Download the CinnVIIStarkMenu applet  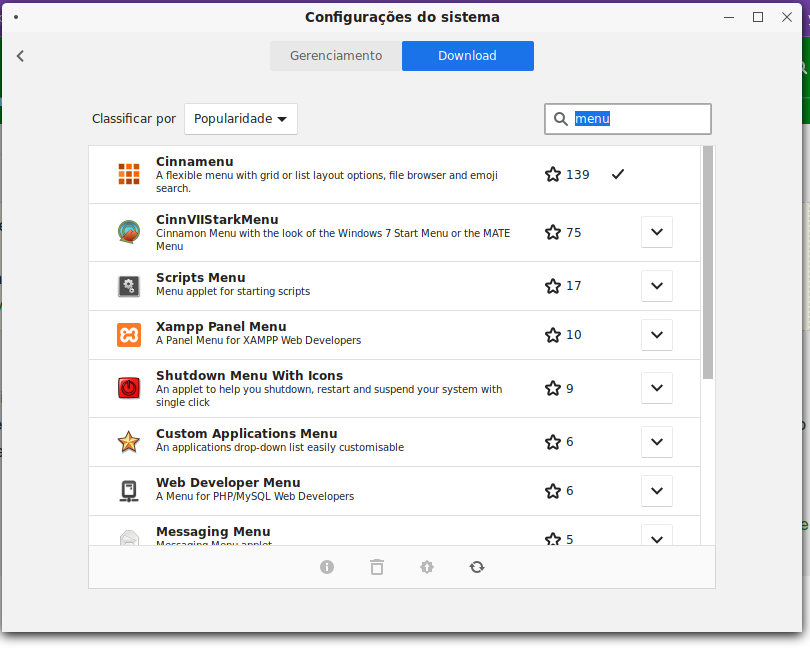point(657,232)
